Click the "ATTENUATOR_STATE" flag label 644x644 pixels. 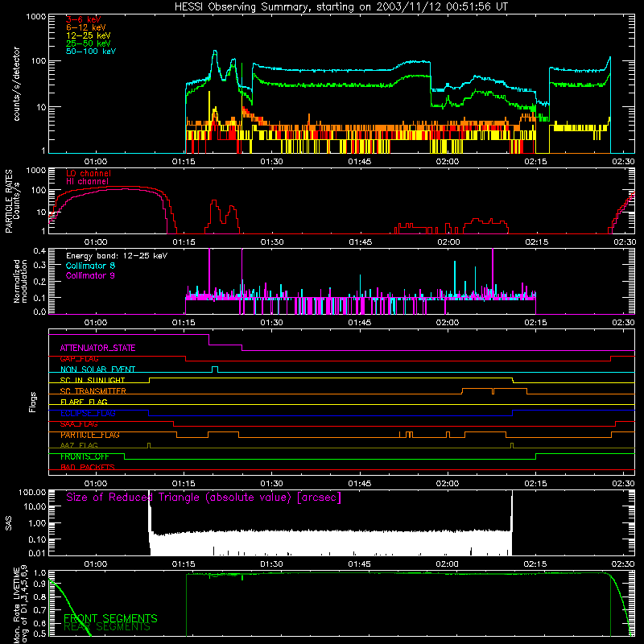tap(97, 349)
